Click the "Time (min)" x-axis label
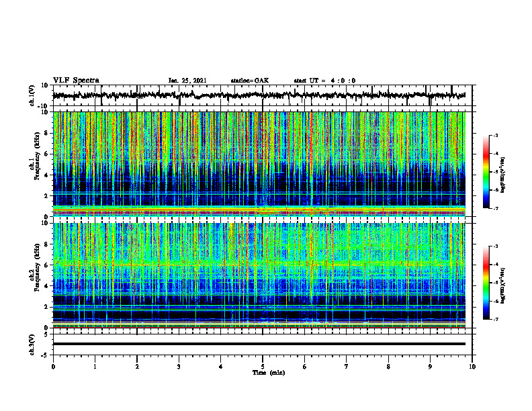 (x=269, y=373)
